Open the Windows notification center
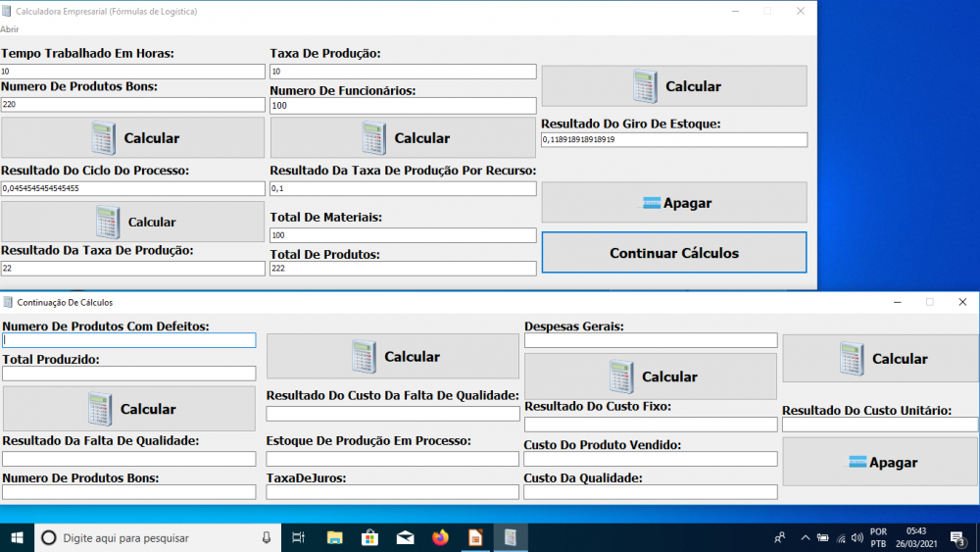Screen dimensions: 980x552 pyautogui.click(x=960, y=537)
